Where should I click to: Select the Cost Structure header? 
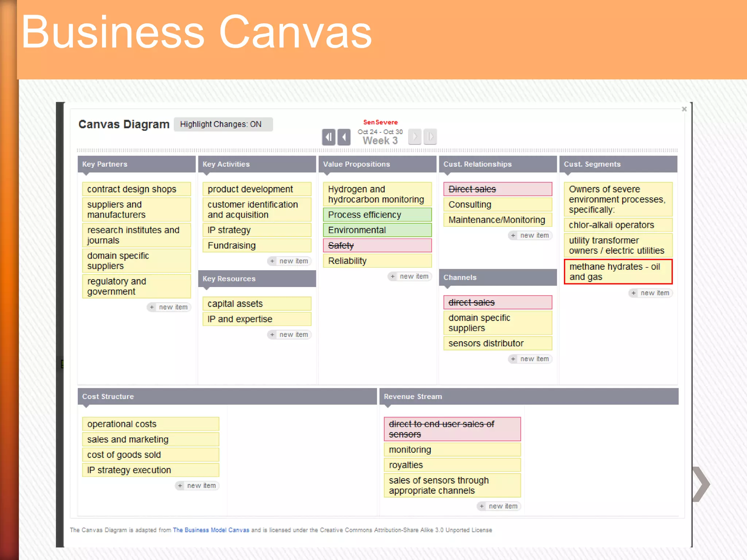[x=227, y=396]
